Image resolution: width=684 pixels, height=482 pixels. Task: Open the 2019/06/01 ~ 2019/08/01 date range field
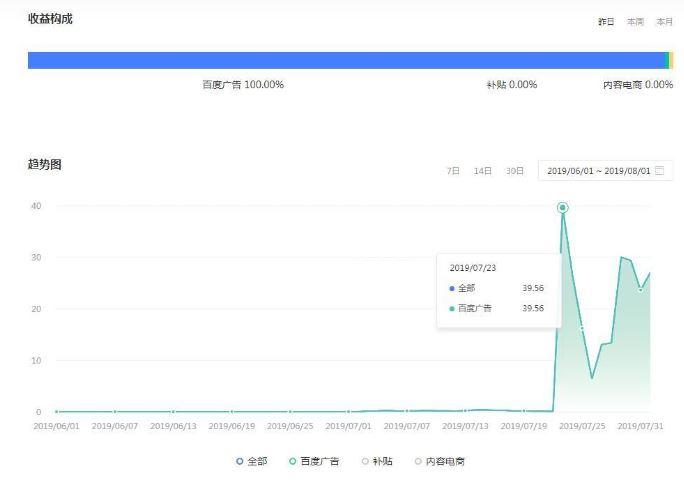[x=598, y=171]
